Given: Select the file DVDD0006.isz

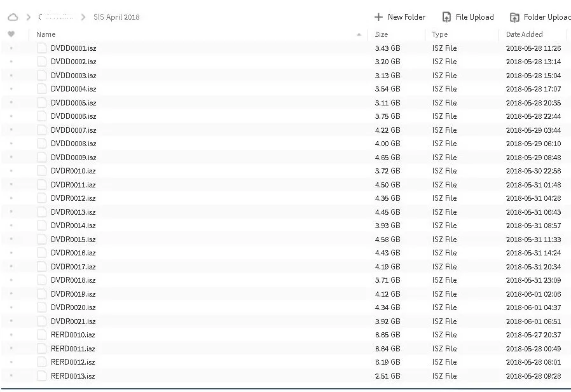Looking at the screenshot, I should (74, 116).
